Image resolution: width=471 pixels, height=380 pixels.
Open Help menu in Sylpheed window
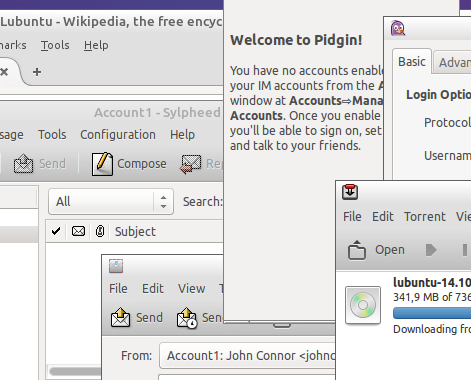[182, 135]
